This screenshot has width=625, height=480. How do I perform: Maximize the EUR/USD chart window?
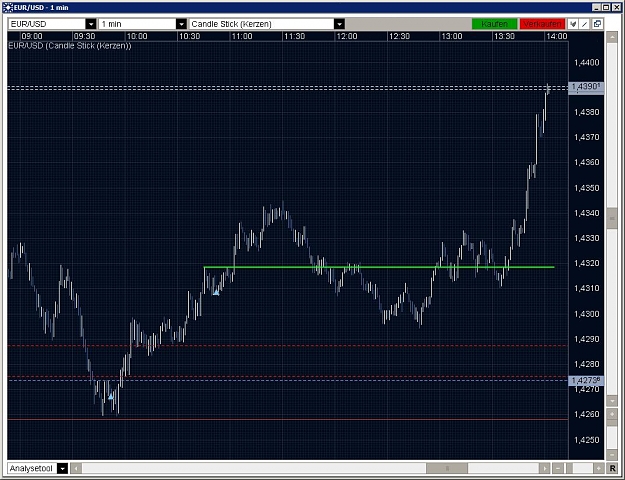(x=606, y=7)
